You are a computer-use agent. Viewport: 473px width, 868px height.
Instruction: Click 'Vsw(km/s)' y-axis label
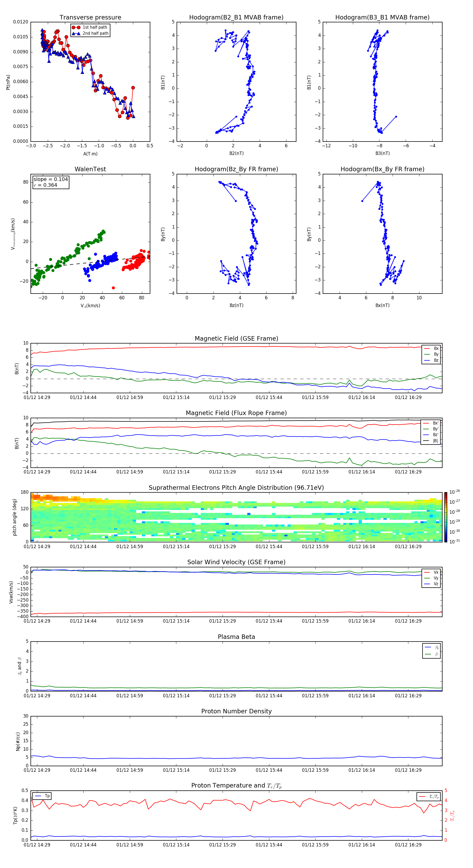click(11, 592)
